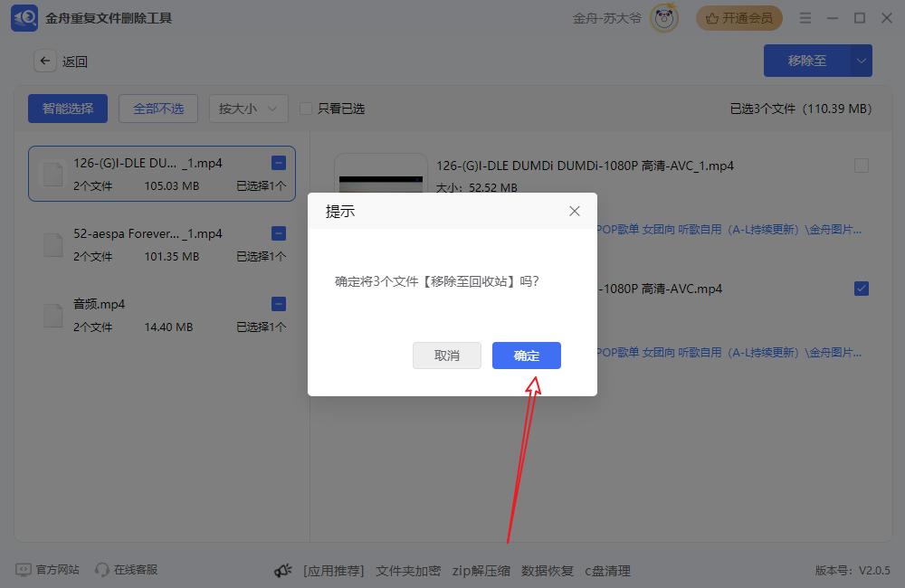Screen dimensions: 905x588
Task: Click the back arrow icon
Action: 45,62
